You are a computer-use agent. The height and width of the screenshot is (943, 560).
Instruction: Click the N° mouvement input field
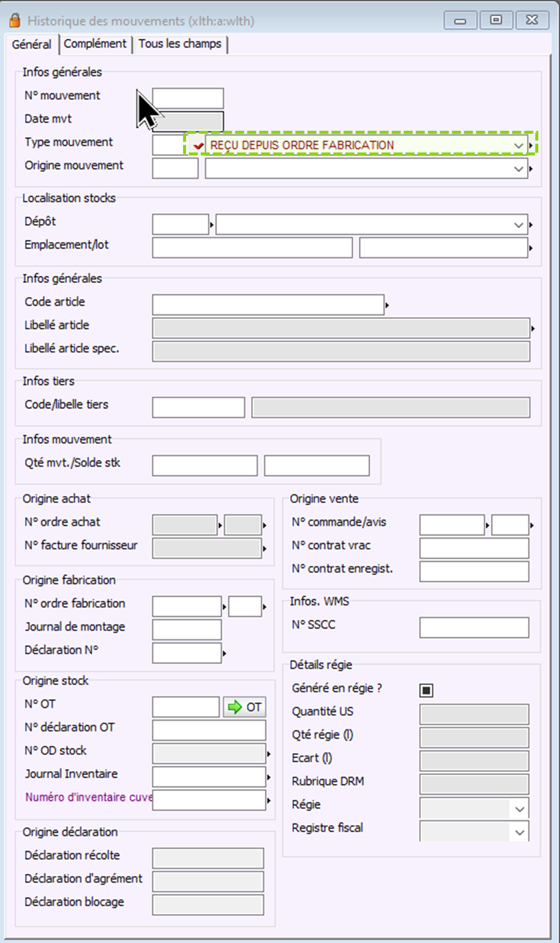coord(188,98)
